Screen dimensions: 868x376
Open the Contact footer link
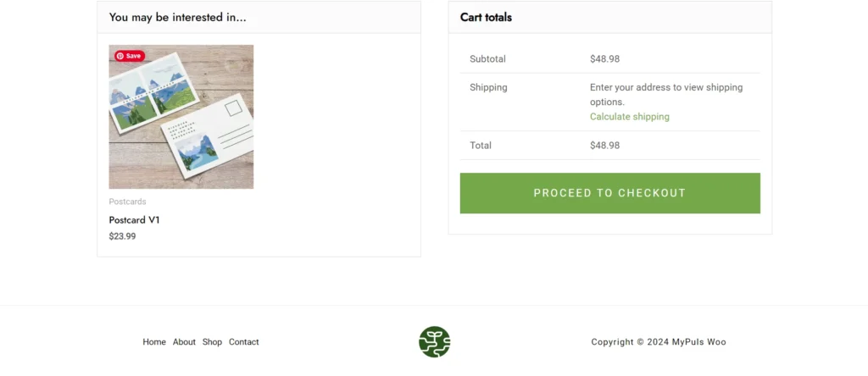point(243,342)
